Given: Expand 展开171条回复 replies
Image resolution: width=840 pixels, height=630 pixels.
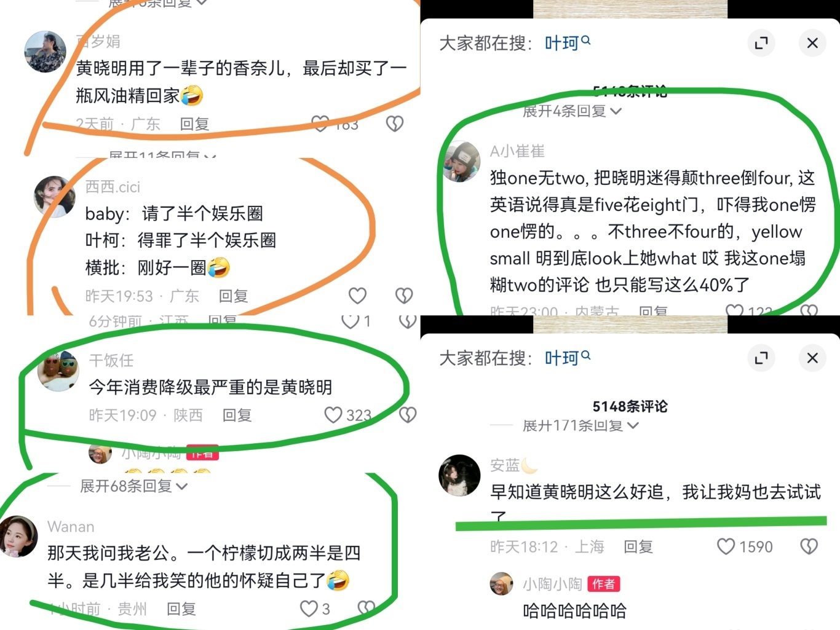Looking at the screenshot, I should [x=580, y=425].
